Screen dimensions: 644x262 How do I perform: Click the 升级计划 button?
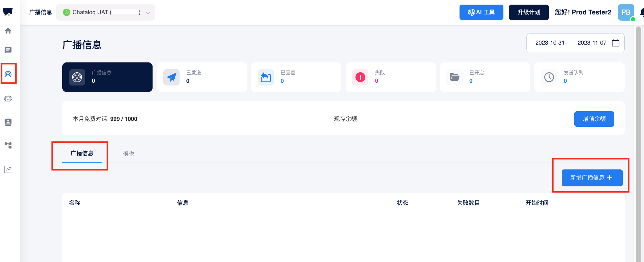(529, 12)
